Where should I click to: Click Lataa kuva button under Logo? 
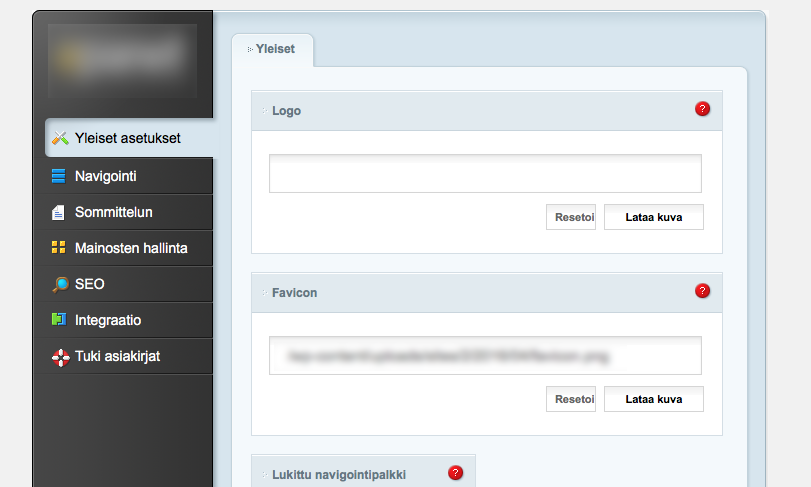[654, 217]
